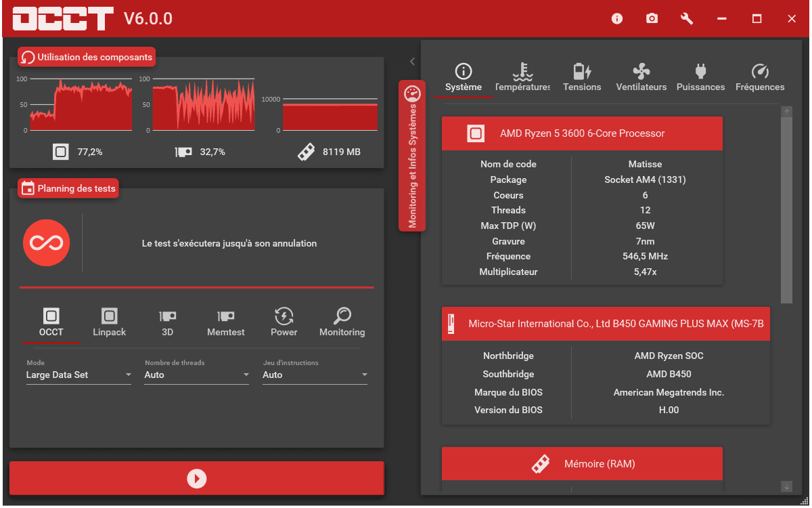Image resolution: width=812 pixels, height=508 pixels.
Task: Open the Tensions tab
Action: click(x=582, y=78)
